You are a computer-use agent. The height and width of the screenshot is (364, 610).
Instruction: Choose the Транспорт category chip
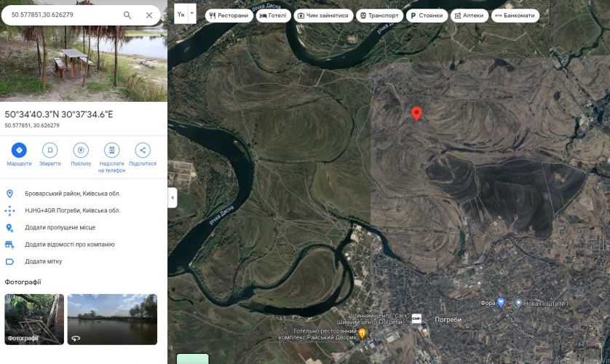379,15
